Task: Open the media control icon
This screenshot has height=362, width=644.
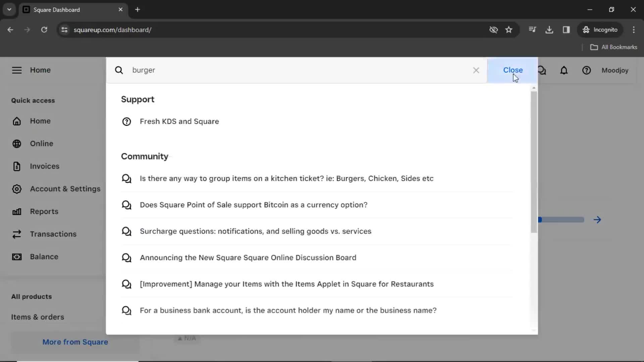Action: pyautogui.click(x=532, y=30)
